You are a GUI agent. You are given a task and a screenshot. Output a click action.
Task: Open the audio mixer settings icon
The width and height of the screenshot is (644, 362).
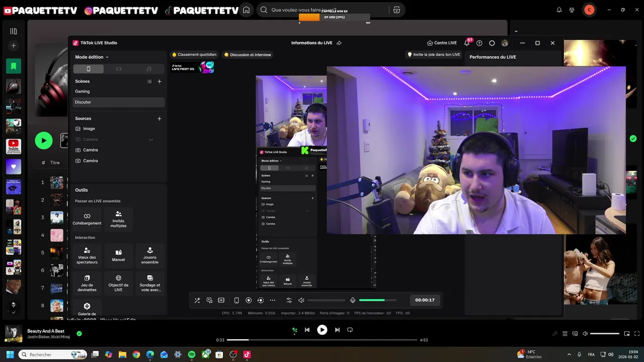289,300
